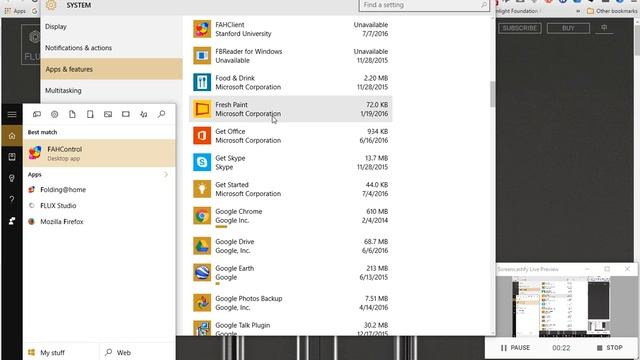The image size is (640, 360).
Task: Open FLUX Studio search result
Action: coord(100,206)
